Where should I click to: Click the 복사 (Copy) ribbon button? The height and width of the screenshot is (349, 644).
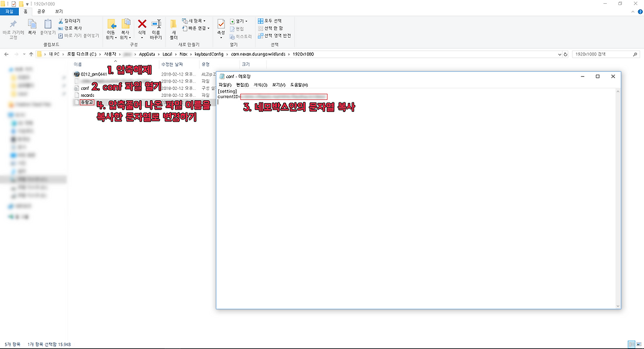(x=32, y=27)
